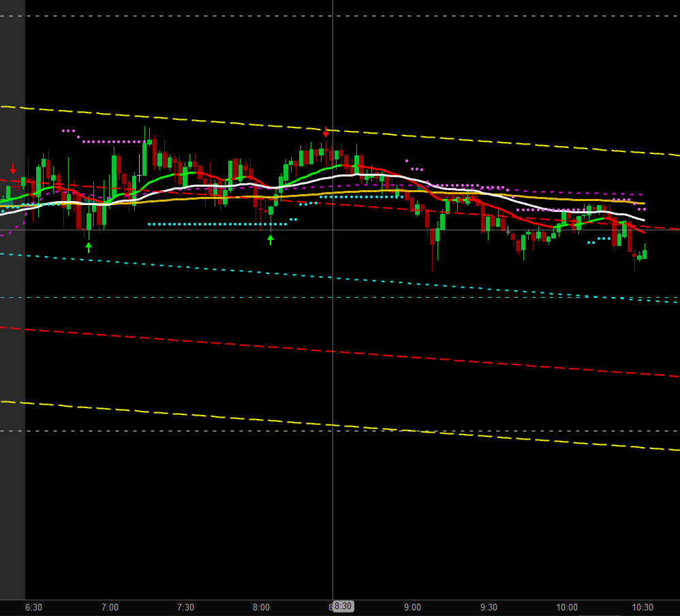Select green up arrow just after 8:00
The height and width of the screenshot is (616, 680).
pyautogui.click(x=271, y=239)
